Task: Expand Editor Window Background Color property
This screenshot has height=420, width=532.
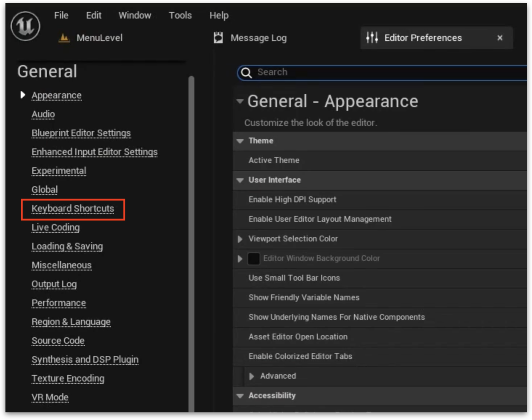Action: click(x=240, y=258)
